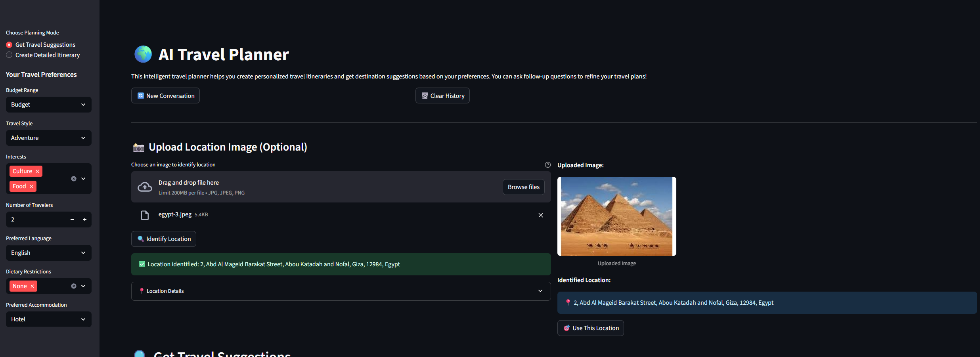Increase number of travelers with plus

pyautogui.click(x=85, y=220)
